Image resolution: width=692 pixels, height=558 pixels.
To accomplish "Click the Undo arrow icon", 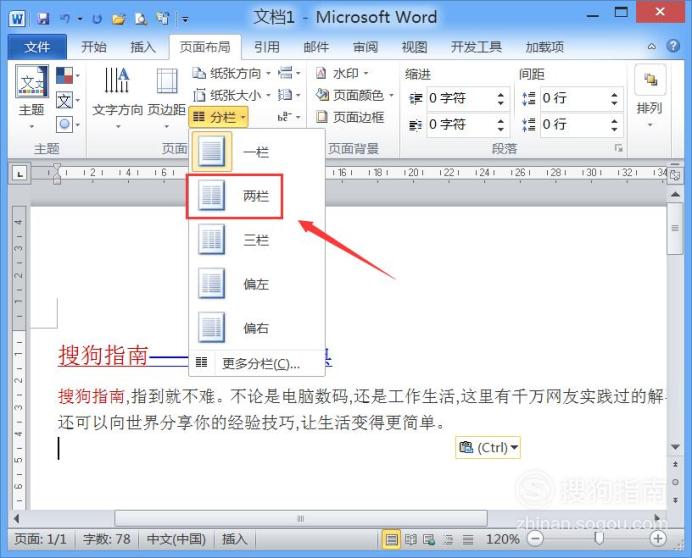I will tap(65, 19).
